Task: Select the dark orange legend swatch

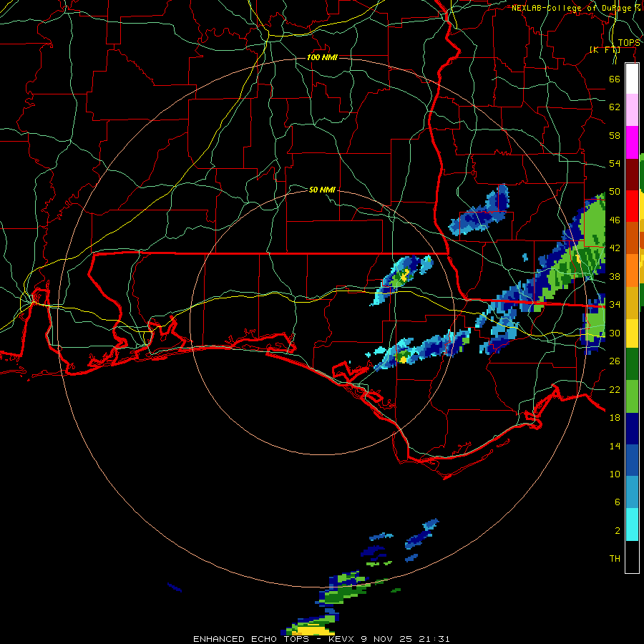Action: click(632, 238)
